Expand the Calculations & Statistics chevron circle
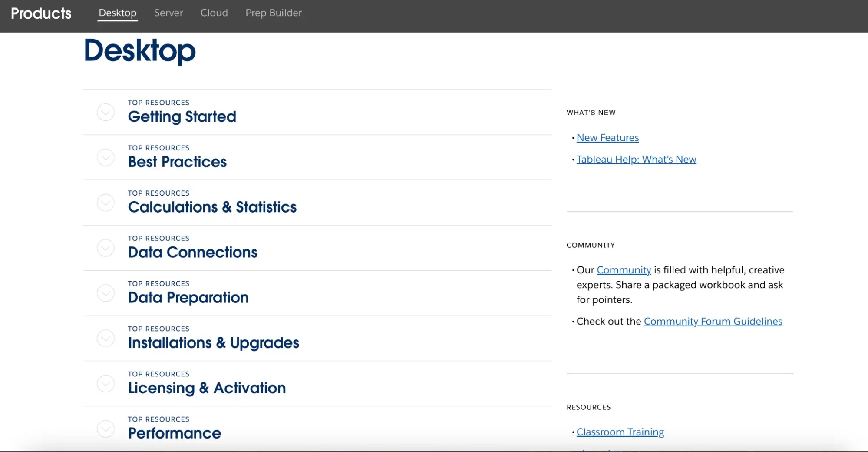Viewport: 868px width, 452px height. [x=106, y=203]
